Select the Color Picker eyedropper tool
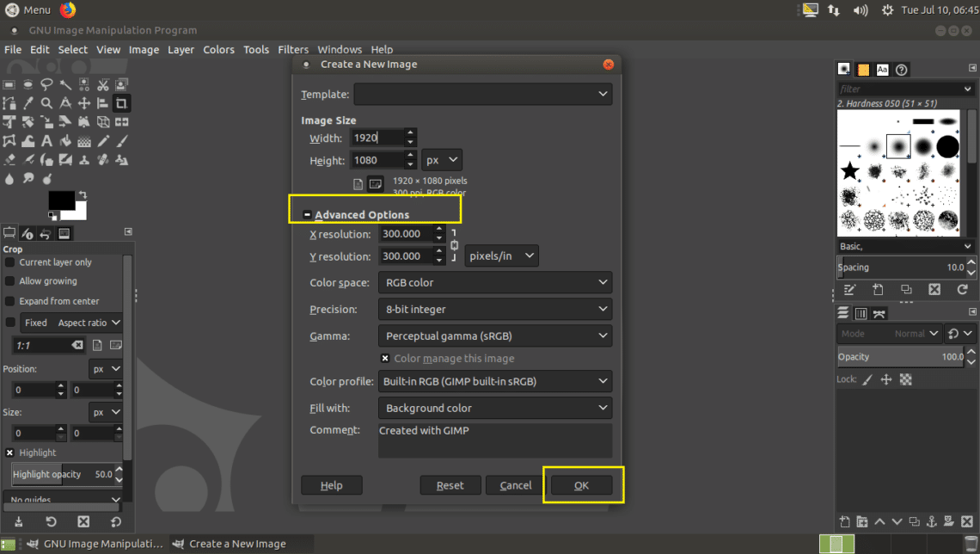 [x=28, y=103]
